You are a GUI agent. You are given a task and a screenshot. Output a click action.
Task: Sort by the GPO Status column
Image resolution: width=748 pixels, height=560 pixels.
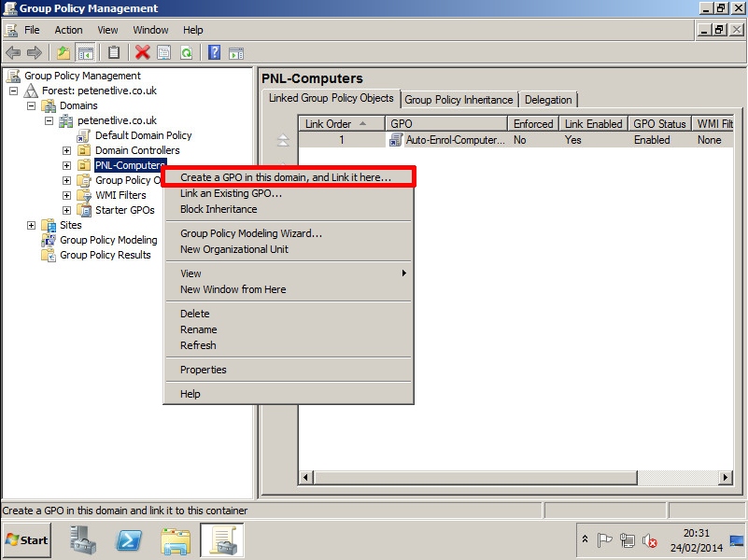tap(659, 124)
